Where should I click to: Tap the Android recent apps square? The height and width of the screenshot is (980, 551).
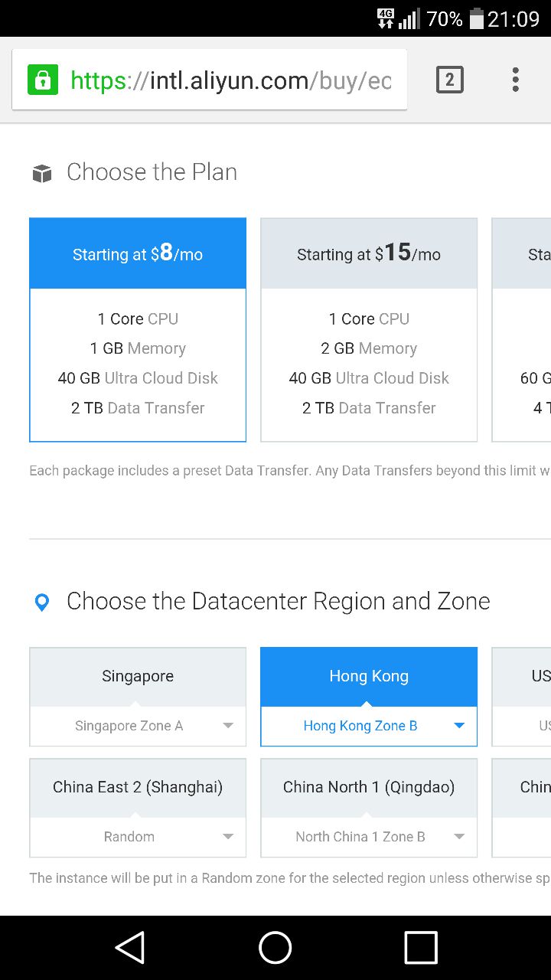coord(421,948)
